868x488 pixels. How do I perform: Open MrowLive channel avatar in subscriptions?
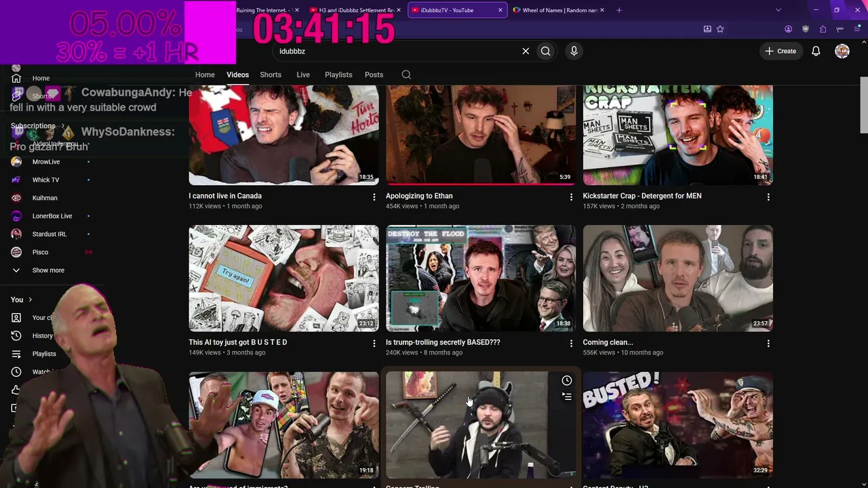point(16,162)
